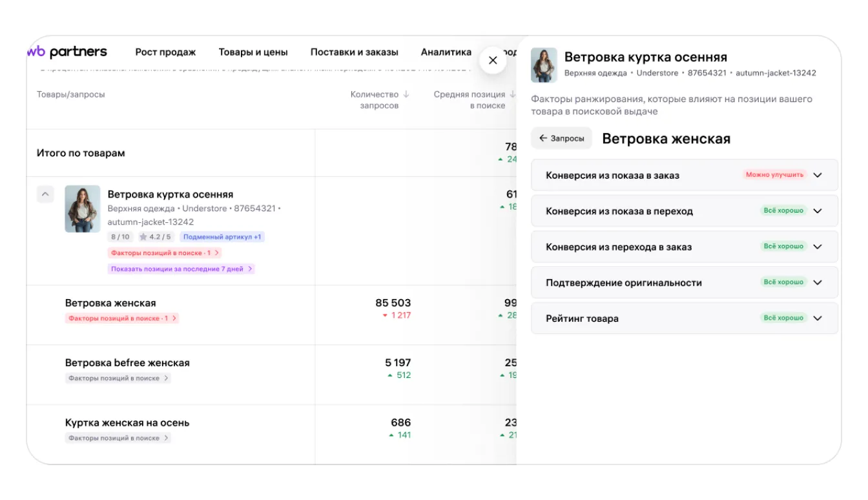Image resolution: width=868 pixels, height=500 pixels.
Task: Expand the Рейтинг товара factor
Action: (818, 318)
